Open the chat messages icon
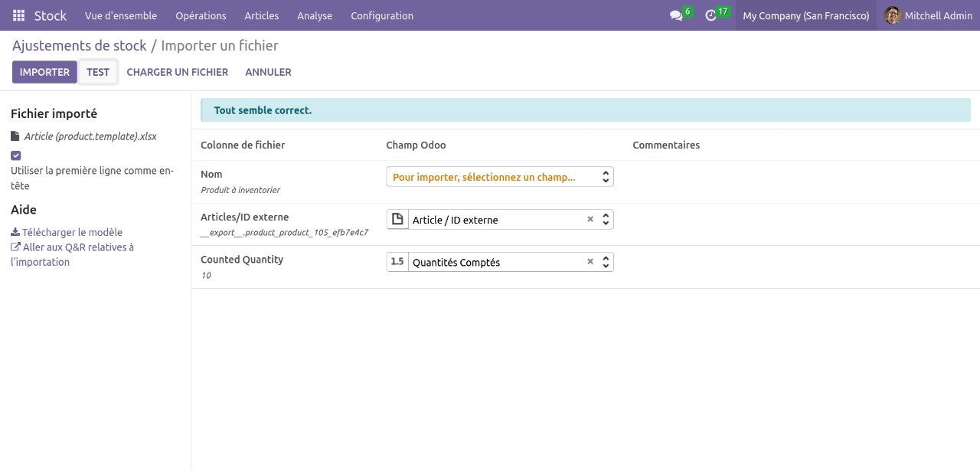This screenshot has height=471, width=980. point(676,15)
